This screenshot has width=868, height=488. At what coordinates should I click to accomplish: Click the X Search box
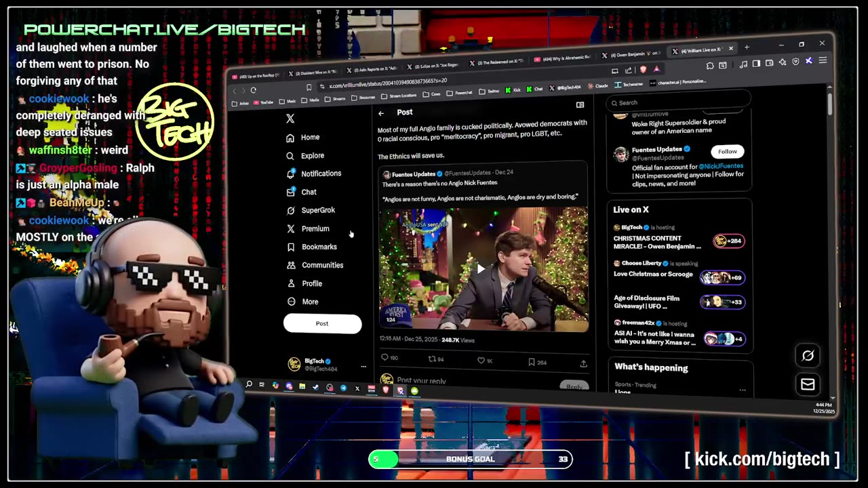(x=678, y=101)
